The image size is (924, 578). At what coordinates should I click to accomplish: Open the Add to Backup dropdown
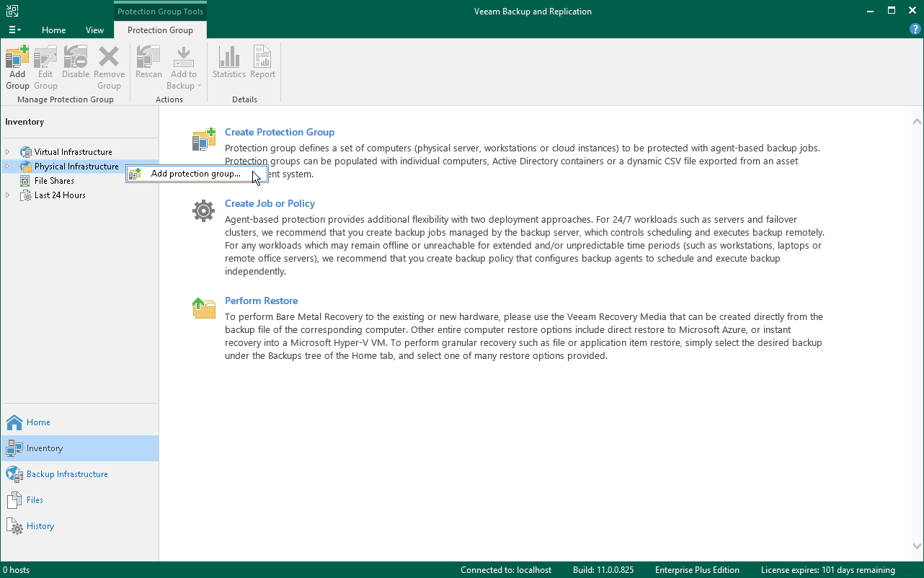click(x=184, y=68)
